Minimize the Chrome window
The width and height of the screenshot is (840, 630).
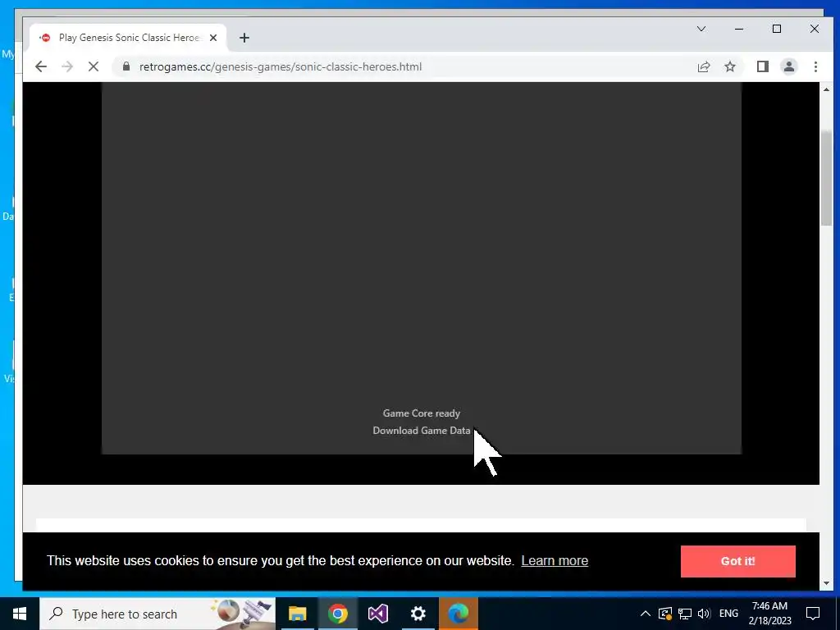[x=739, y=29]
